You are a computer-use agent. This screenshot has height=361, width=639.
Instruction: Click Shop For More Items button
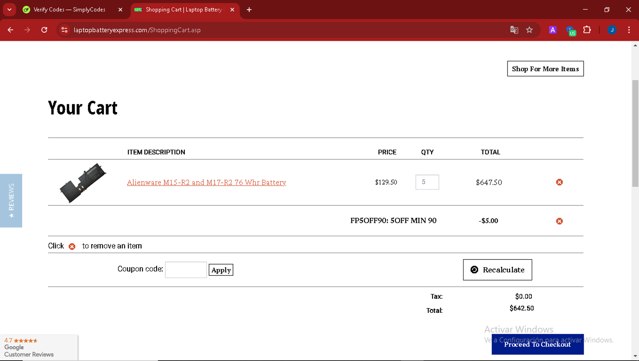(x=545, y=68)
